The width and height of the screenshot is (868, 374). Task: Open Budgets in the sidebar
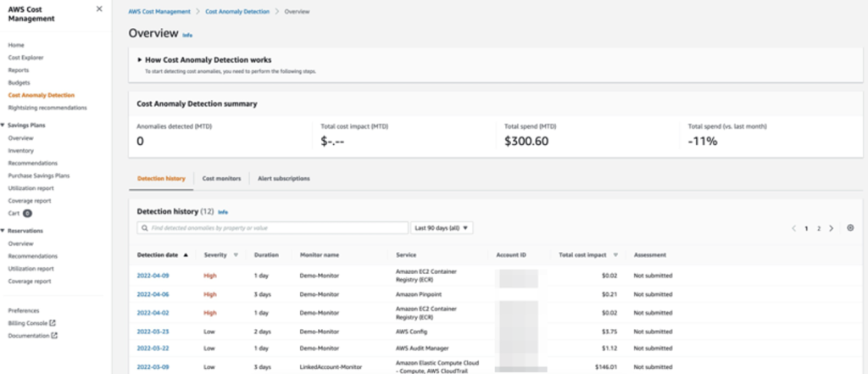click(19, 82)
